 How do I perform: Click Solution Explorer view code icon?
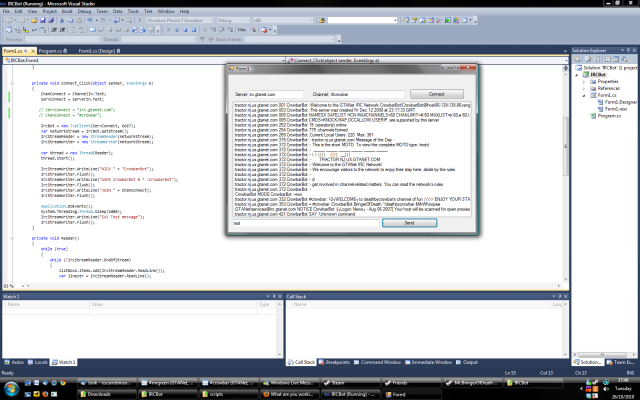(608, 60)
